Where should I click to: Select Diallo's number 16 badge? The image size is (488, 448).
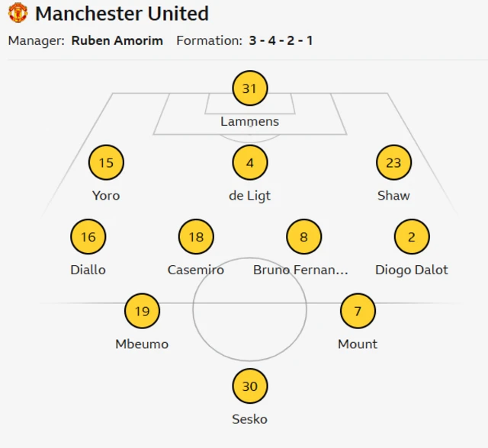click(x=88, y=237)
